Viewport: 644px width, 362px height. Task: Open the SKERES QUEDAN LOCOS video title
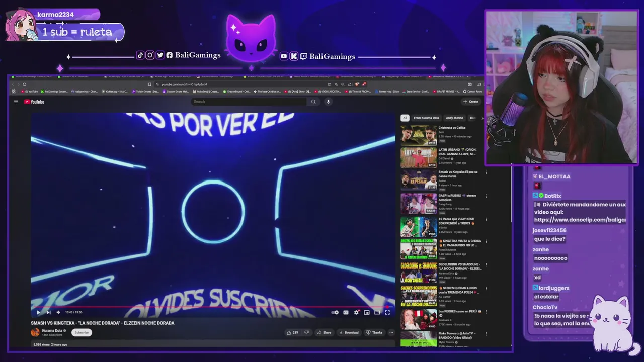point(459,290)
